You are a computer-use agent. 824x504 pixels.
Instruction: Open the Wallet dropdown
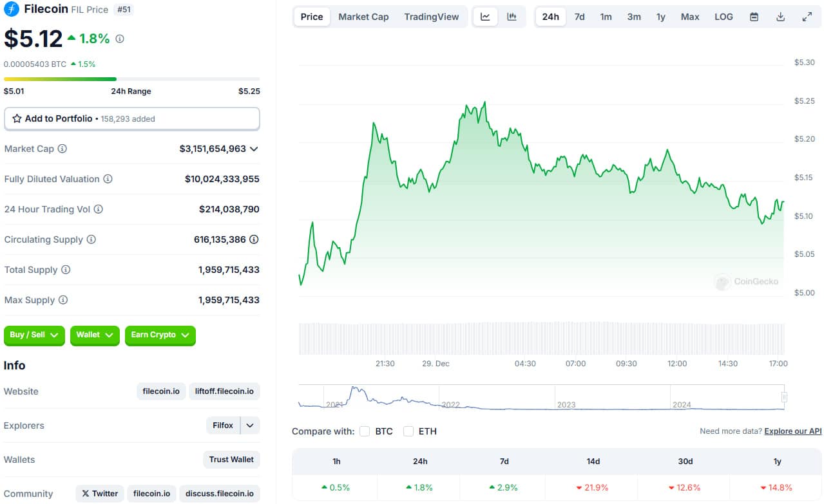95,335
